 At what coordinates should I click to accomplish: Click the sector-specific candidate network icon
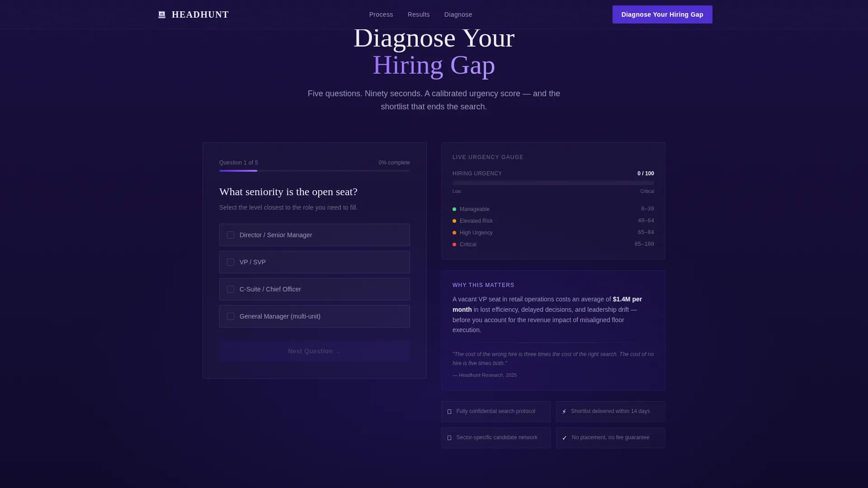449,438
